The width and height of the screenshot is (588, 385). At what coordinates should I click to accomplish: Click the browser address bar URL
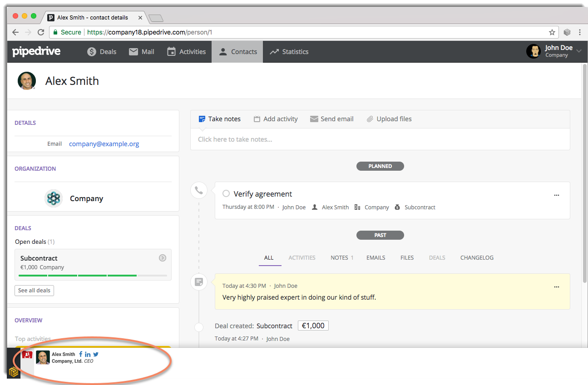click(x=150, y=32)
